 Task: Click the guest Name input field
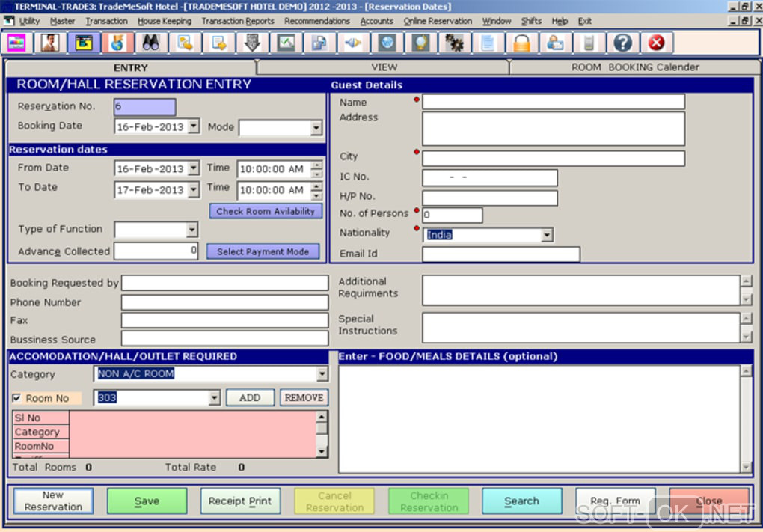554,102
